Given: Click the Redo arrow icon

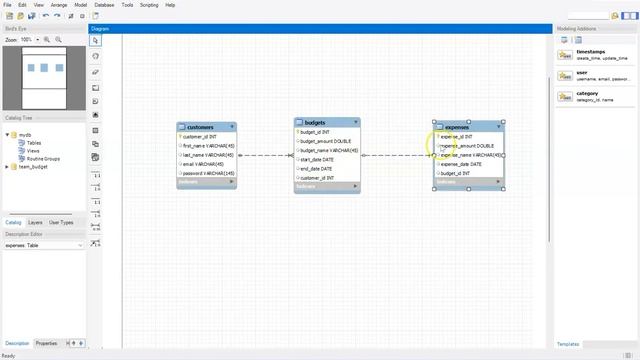Looking at the screenshot, I should 57,16.
